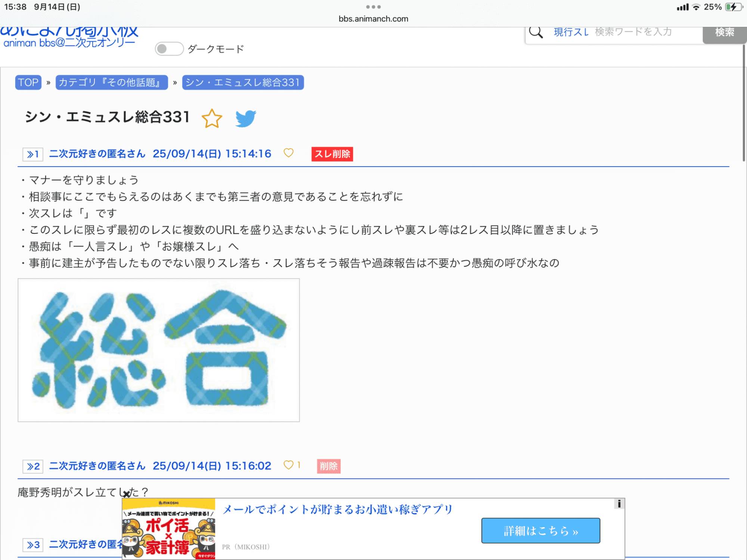Like post 1 with heart icon
The width and height of the screenshot is (747, 560).
tap(288, 153)
